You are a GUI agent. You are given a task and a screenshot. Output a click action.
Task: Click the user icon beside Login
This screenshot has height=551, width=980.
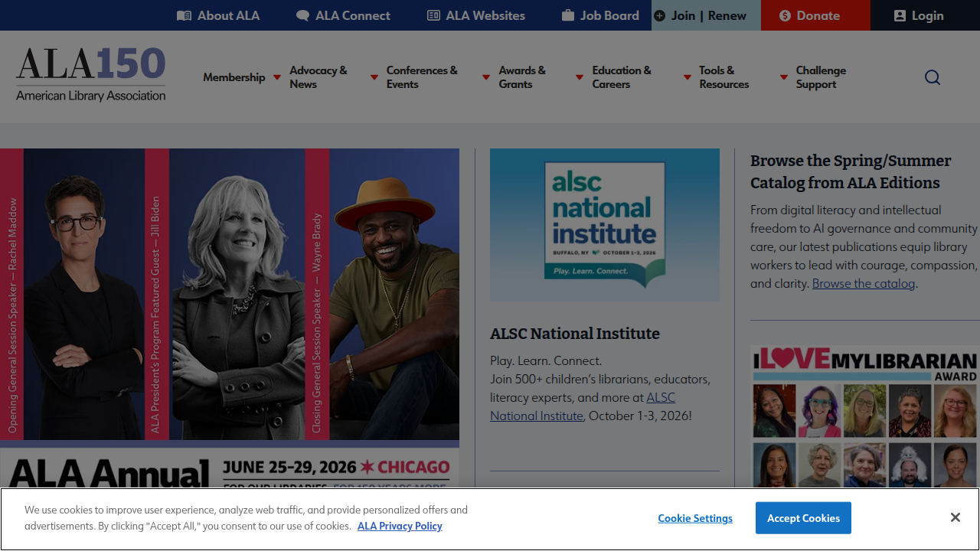[x=900, y=15]
